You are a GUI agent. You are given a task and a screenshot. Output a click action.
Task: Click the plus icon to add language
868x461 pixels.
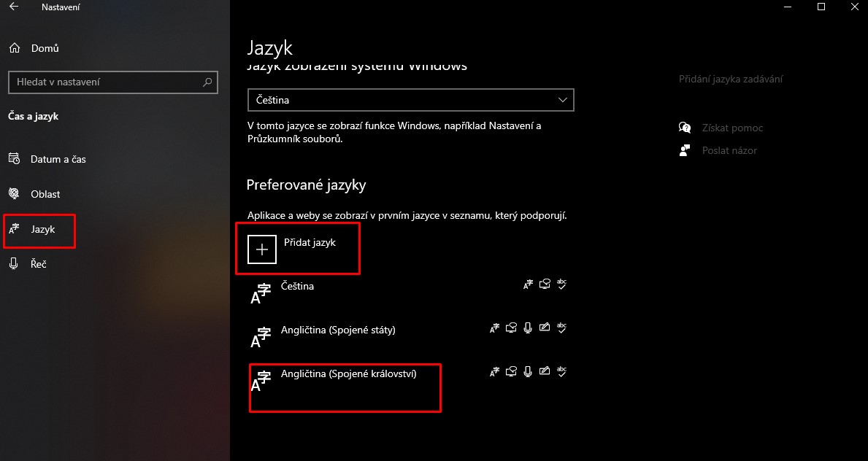tap(262, 249)
